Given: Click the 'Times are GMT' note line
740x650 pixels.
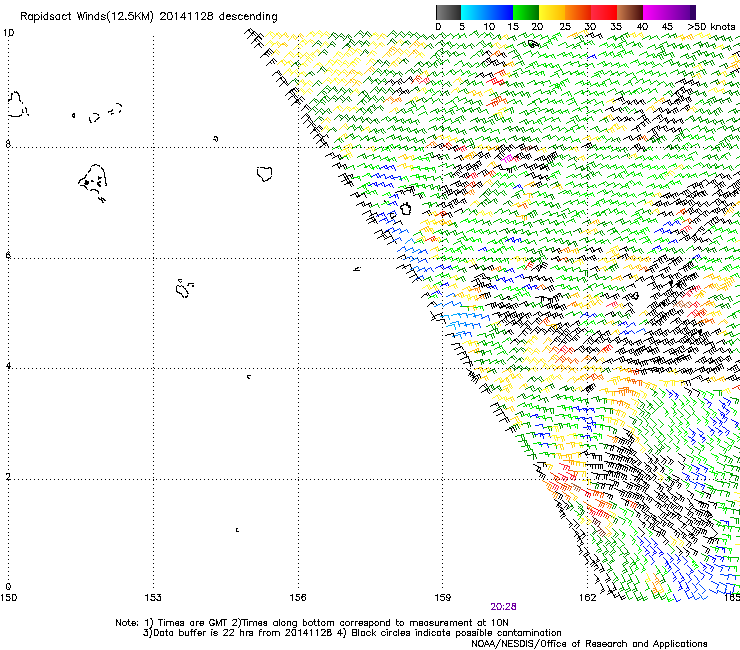Looking at the screenshot, I should pyautogui.click(x=312, y=623).
